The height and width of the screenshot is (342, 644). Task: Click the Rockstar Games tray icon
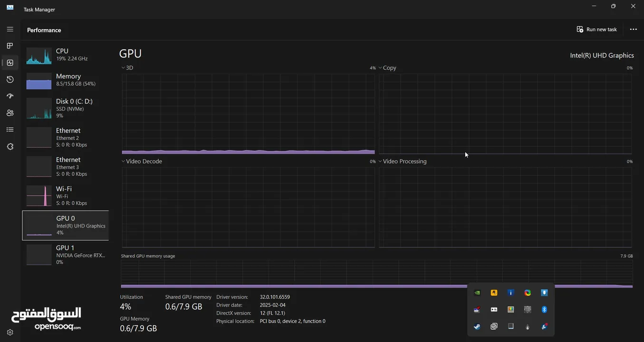tap(494, 293)
